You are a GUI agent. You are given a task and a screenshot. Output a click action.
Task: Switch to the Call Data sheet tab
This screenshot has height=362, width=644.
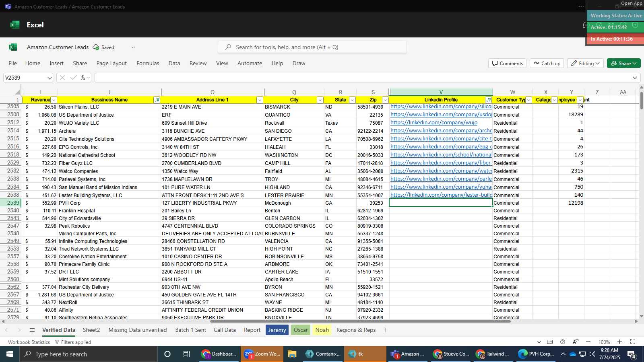tap(225, 330)
